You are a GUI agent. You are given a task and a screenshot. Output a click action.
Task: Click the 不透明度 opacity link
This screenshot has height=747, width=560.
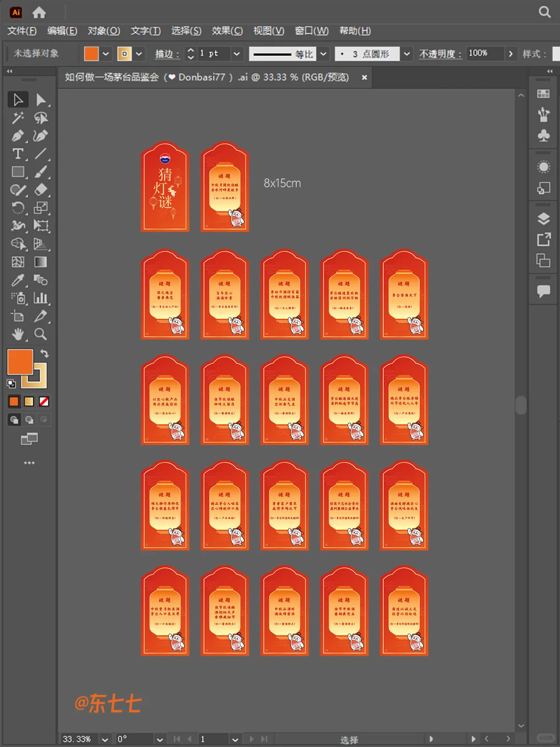point(440,54)
